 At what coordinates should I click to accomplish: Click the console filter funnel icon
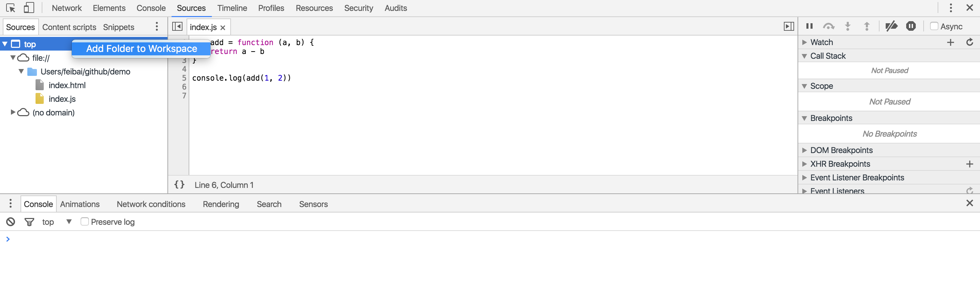29,222
